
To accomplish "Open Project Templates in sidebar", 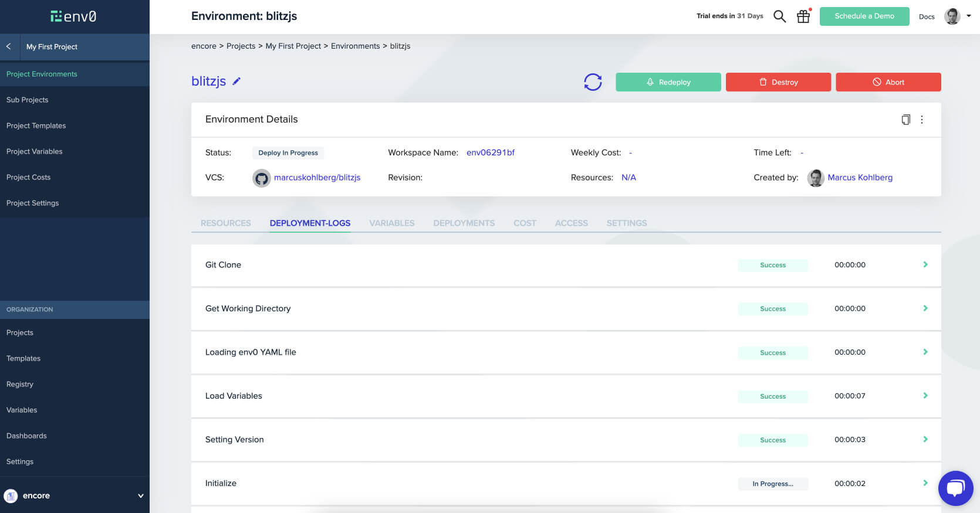I will (75, 125).
